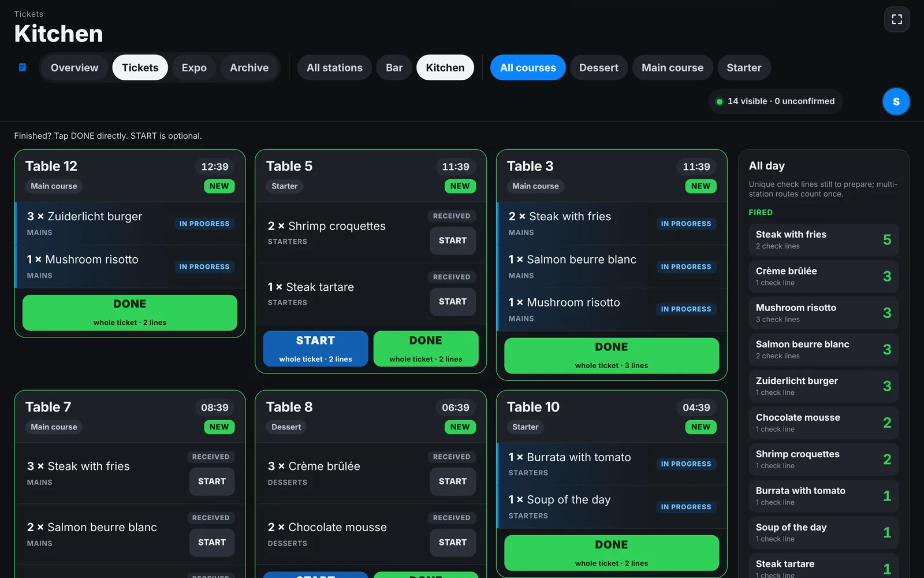Screen dimensions: 924x578
Task: Mark Table 12 whole ticket DONE
Action: tap(130, 313)
